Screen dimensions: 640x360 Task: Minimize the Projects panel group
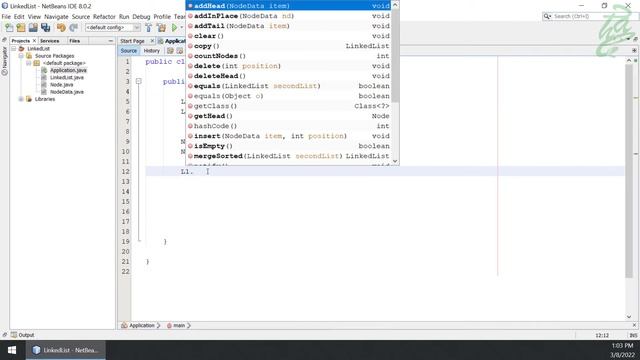(x=111, y=41)
